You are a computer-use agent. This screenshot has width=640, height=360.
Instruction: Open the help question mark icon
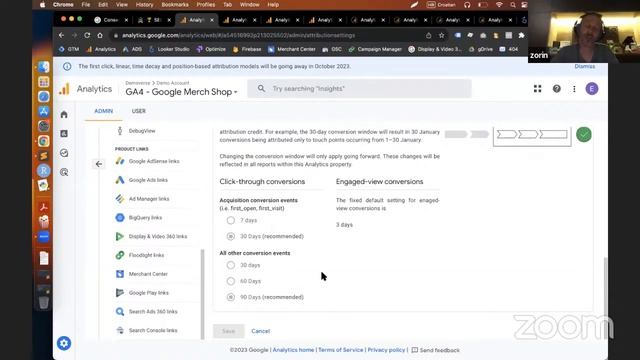(556, 89)
